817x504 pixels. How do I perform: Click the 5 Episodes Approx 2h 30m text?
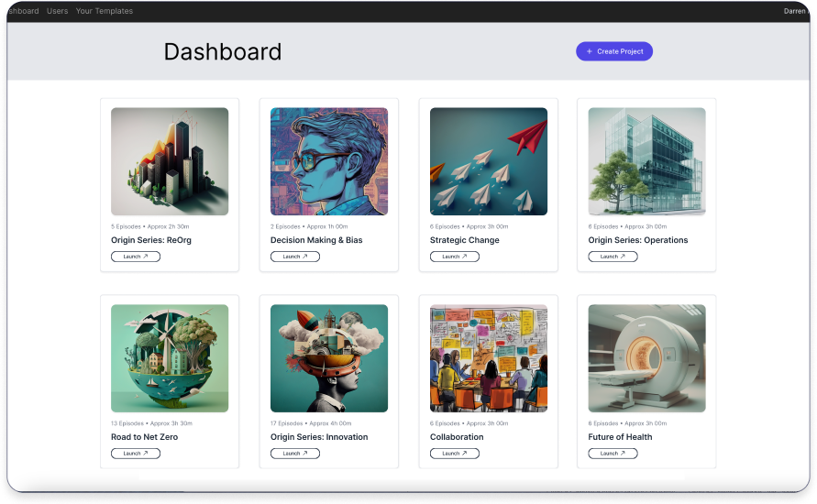coord(150,226)
